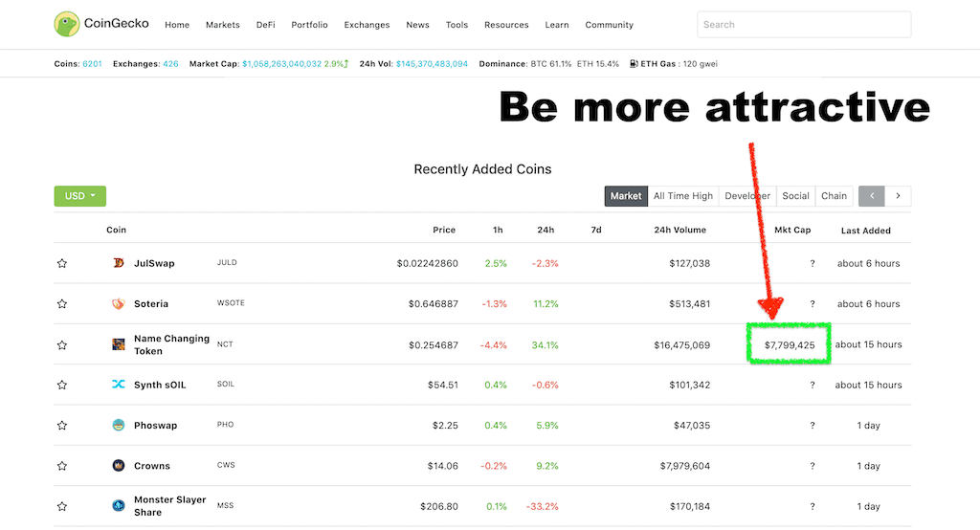Image resolution: width=980 pixels, height=530 pixels.
Task: Open the Markets menu
Action: click(222, 25)
